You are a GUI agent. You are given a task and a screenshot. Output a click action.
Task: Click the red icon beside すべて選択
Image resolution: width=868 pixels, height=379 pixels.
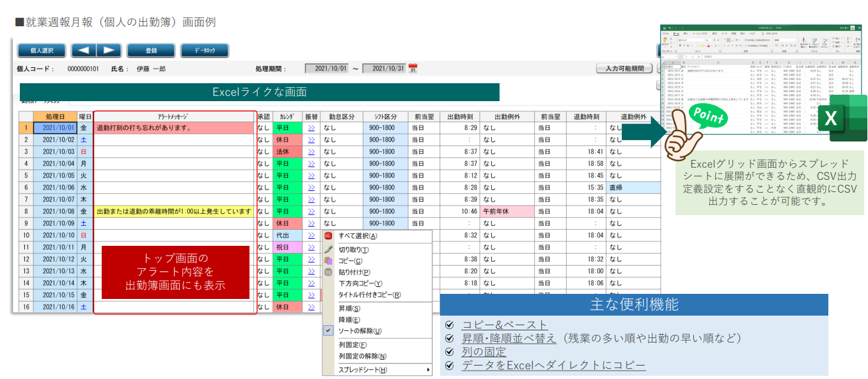click(x=329, y=236)
